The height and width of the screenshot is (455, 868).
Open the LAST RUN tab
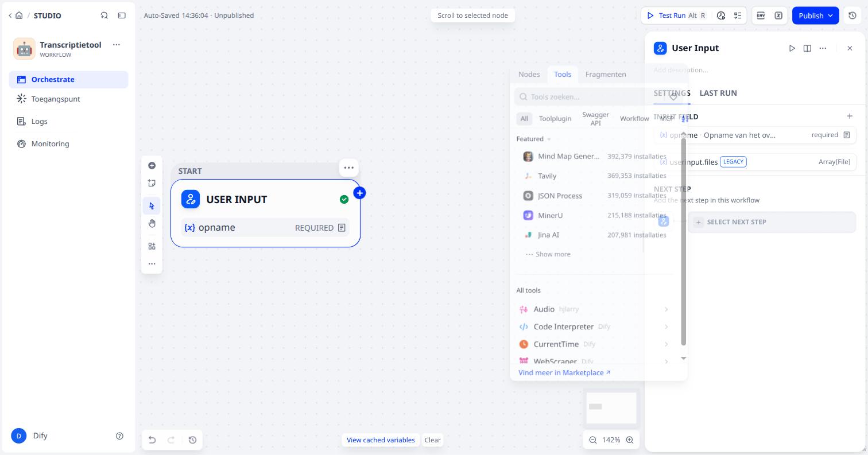[718, 93]
